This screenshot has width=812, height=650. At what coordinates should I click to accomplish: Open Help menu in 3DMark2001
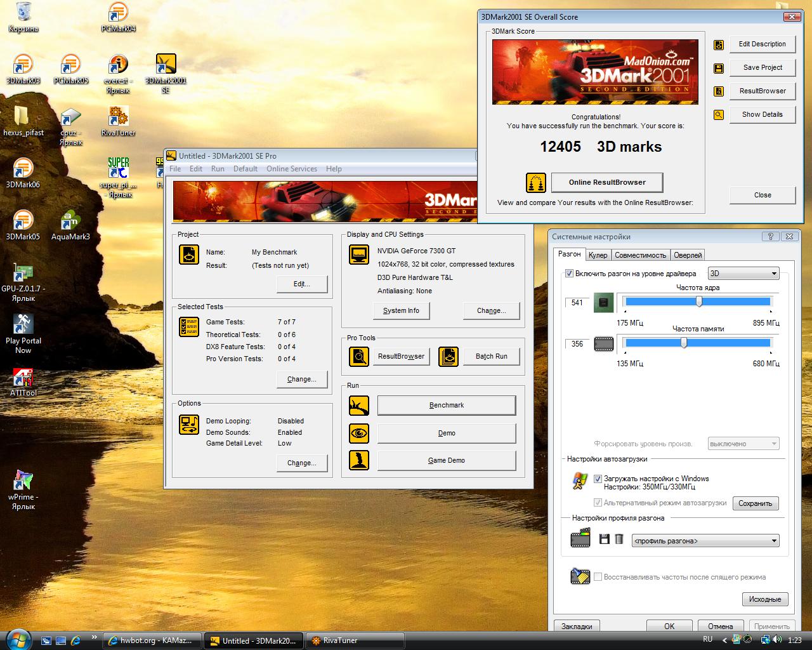334,169
